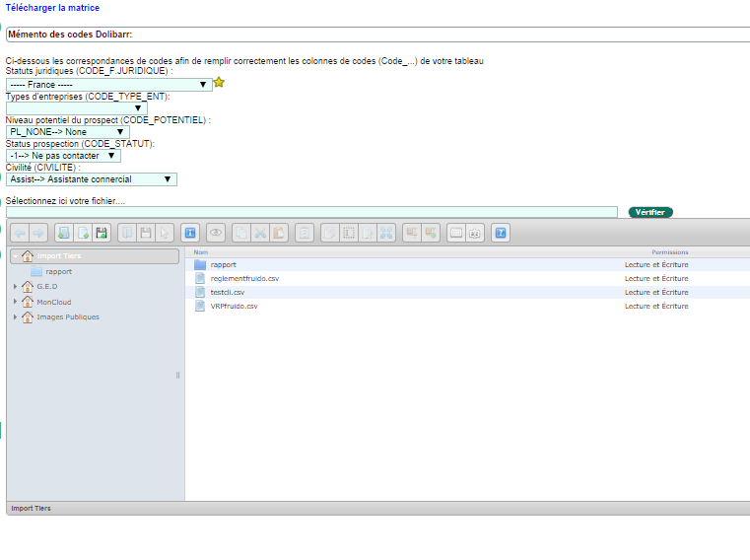
Task: Click the Edit file toolbar icon
Action: click(368, 233)
